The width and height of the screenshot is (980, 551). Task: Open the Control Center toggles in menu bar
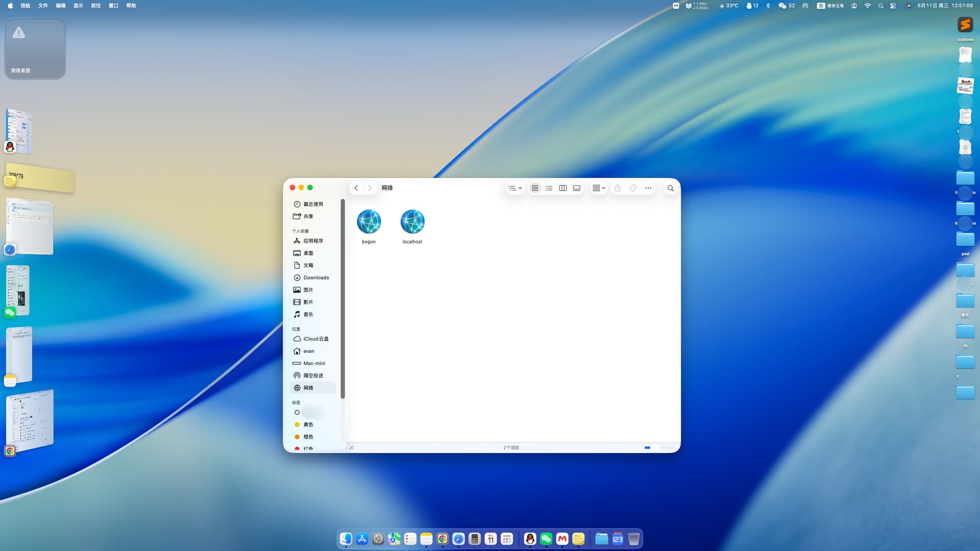coord(893,6)
